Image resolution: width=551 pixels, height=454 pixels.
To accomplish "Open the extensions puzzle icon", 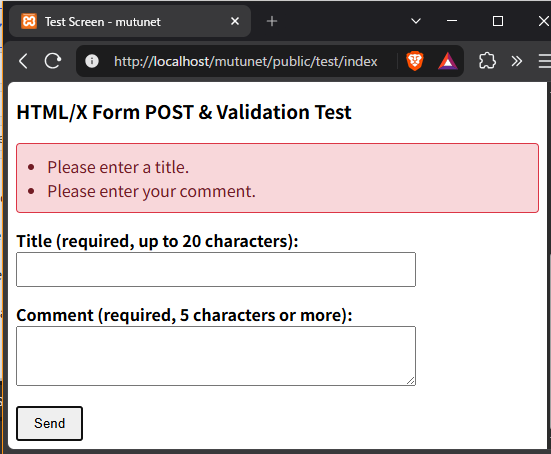I will [x=487, y=61].
